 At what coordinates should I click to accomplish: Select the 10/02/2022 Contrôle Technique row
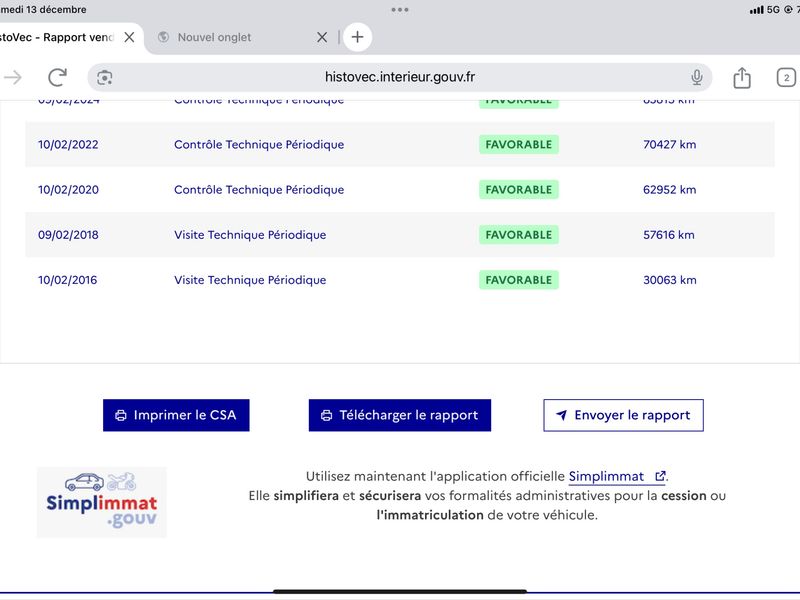click(258, 144)
